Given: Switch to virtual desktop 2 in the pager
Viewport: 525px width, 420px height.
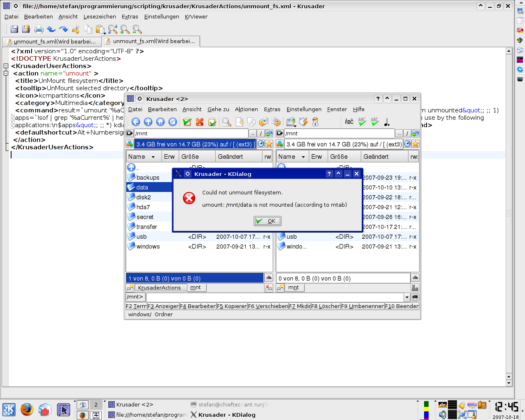Looking at the screenshot, I should coord(96,405).
